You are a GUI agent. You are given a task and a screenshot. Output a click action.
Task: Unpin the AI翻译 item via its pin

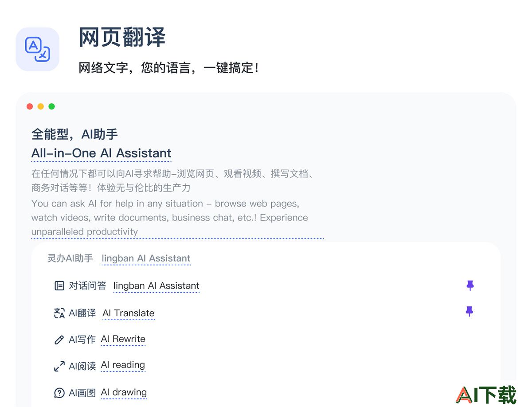469,311
